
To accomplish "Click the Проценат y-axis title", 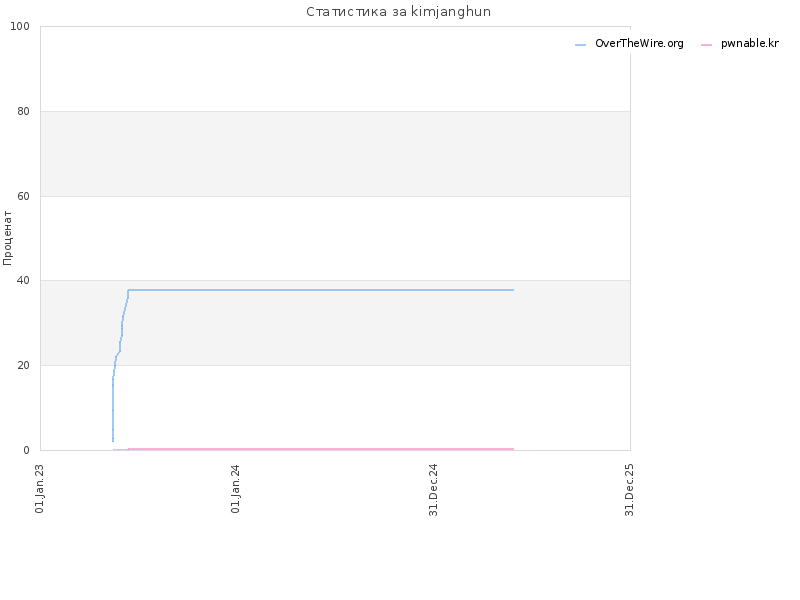I will tap(7, 238).
